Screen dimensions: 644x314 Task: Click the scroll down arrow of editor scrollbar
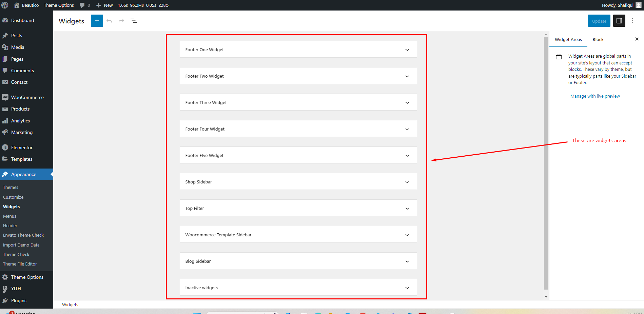click(546, 297)
